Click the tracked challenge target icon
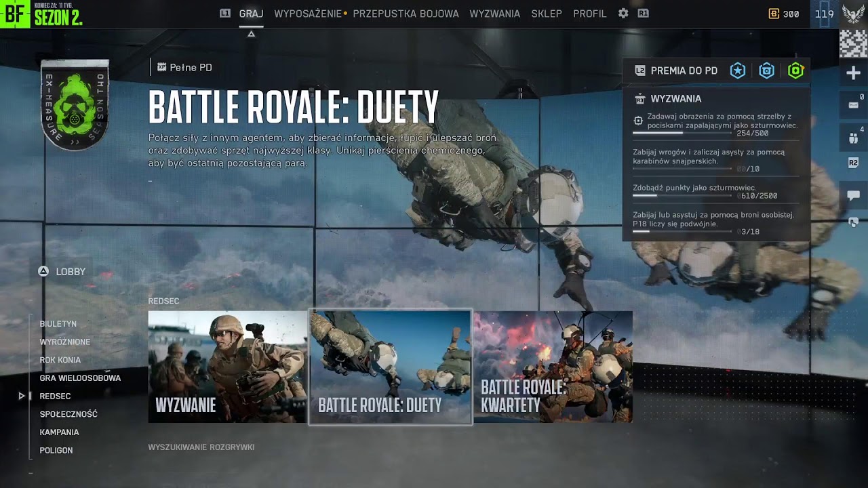Viewport: 868px width, 488px height. pyautogui.click(x=638, y=121)
